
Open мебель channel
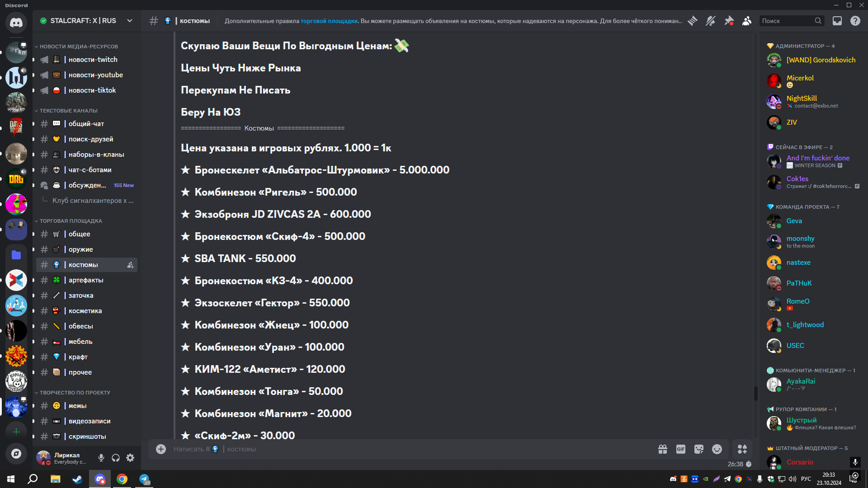[x=87, y=342]
